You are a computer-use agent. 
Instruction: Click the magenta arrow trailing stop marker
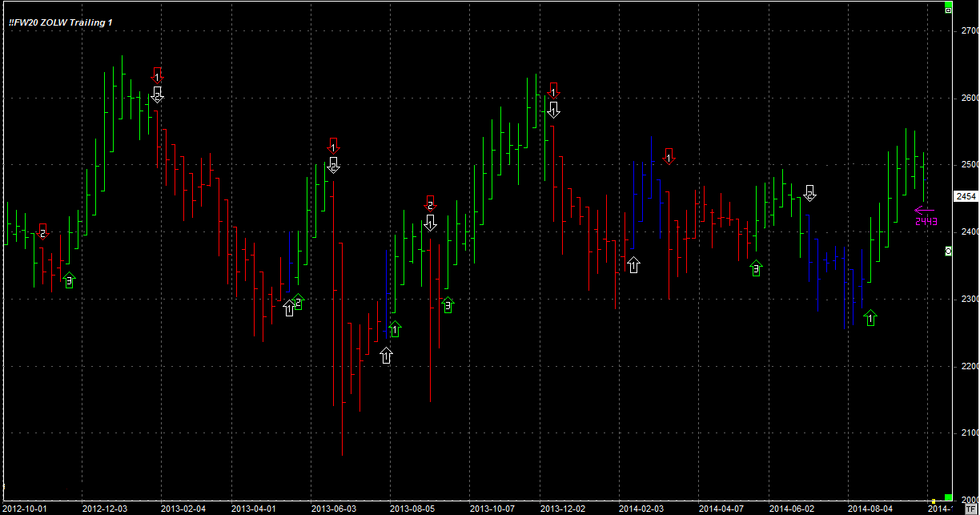click(924, 211)
